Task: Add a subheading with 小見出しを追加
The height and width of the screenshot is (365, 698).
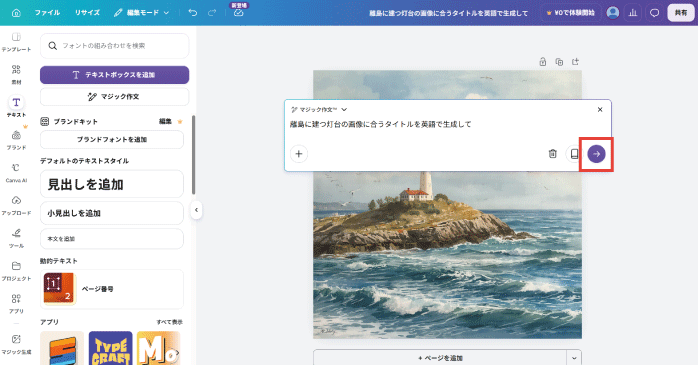Action: tap(112, 213)
